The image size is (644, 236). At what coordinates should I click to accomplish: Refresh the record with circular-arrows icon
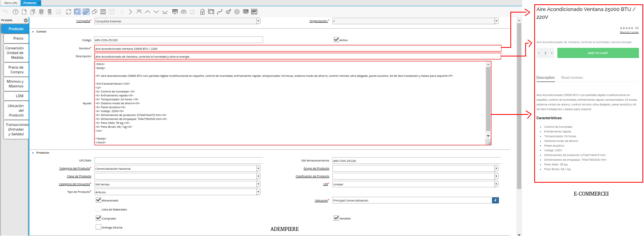tap(69, 12)
